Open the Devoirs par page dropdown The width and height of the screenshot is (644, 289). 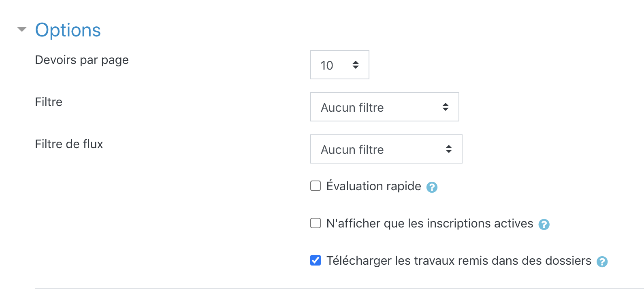pos(339,65)
